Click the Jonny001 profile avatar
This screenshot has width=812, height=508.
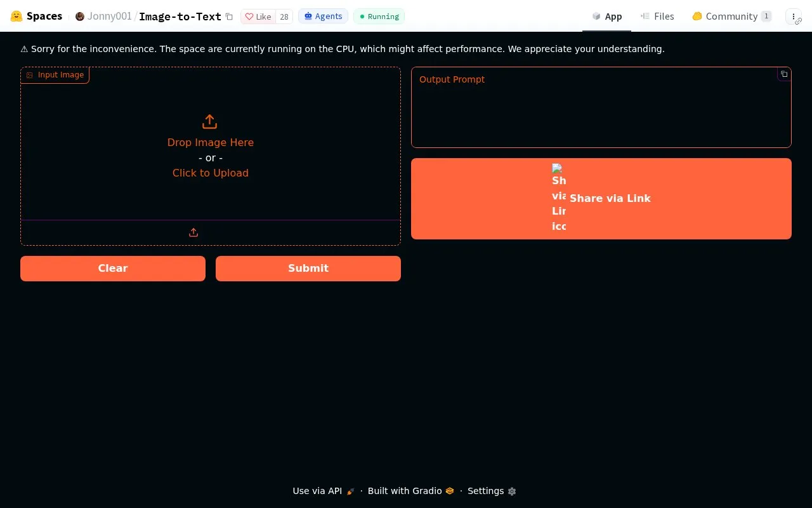click(80, 17)
